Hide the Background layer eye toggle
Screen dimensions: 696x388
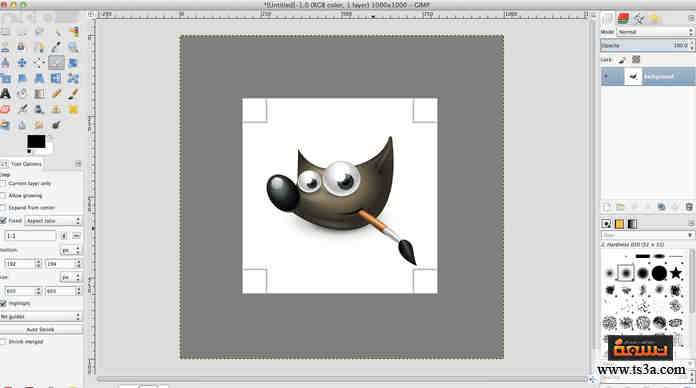pos(606,76)
